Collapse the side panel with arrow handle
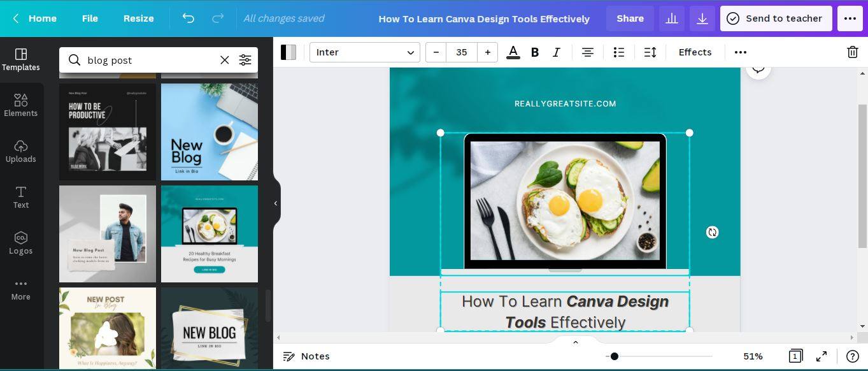The width and height of the screenshot is (868, 371). pos(276,203)
